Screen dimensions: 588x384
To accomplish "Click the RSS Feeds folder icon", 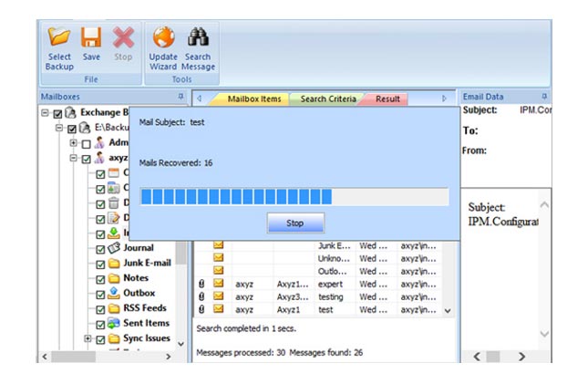I will point(114,308).
